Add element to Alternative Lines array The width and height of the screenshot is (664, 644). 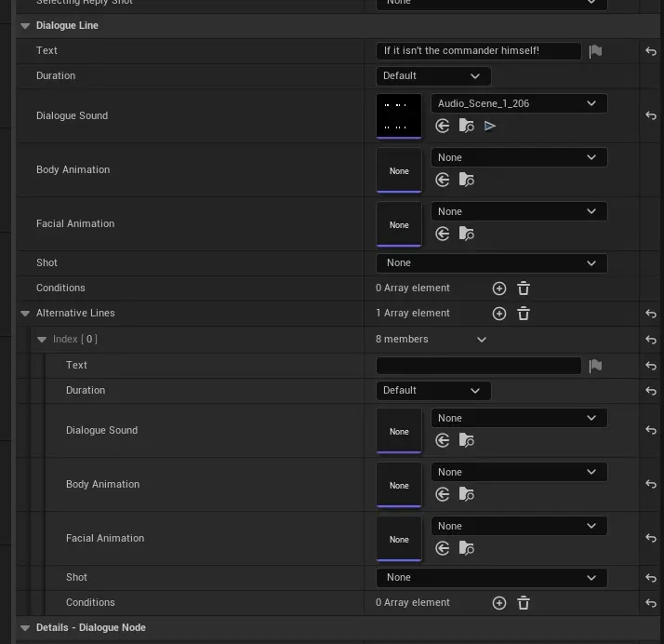[x=499, y=314]
